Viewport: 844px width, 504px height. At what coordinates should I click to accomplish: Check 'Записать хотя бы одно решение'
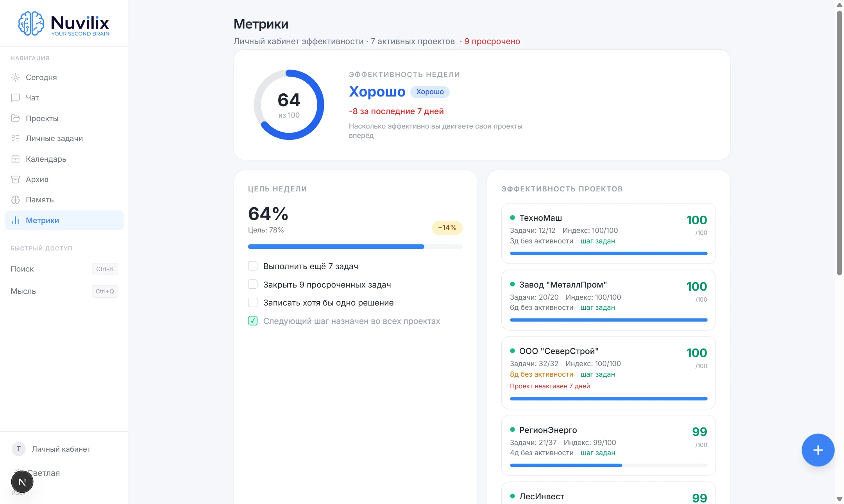pyautogui.click(x=253, y=302)
